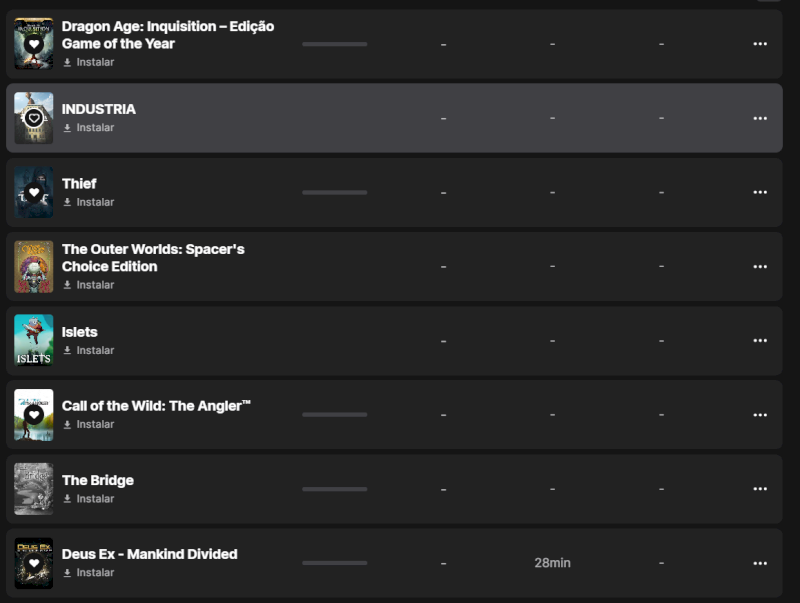The height and width of the screenshot is (603, 800).
Task: Select The Bridge cover thumbnail
Action: 34,489
